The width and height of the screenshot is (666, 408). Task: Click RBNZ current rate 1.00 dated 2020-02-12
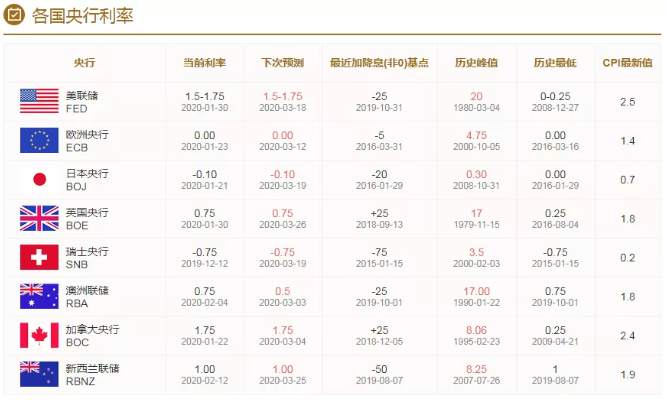[x=204, y=374]
